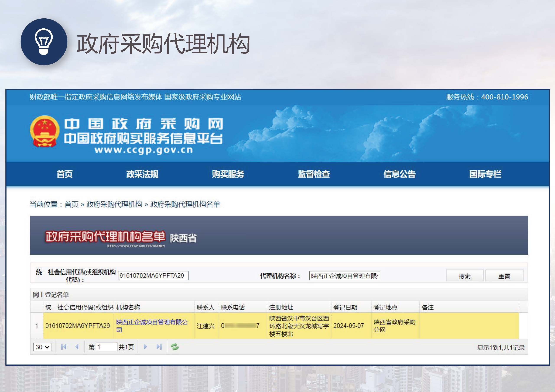Open the 监督检查 navigation item

coord(314,174)
